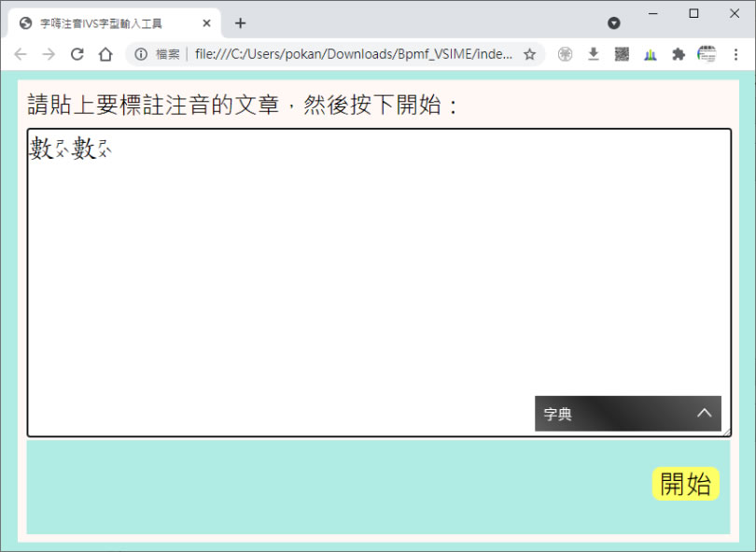
Task: Expand the 字典 dictionary panel
Action: (x=628, y=414)
